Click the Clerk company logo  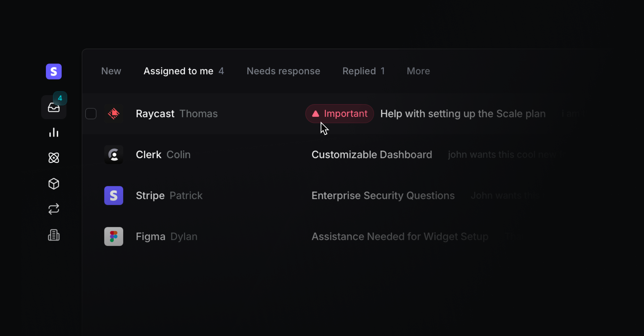pyautogui.click(x=114, y=155)
